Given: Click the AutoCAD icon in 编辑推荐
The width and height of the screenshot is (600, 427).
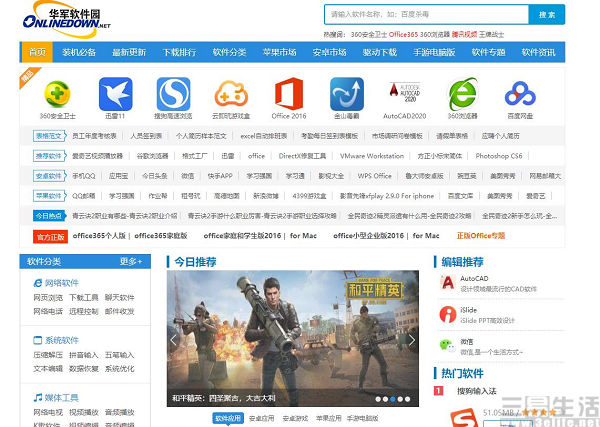Looking at the screenshot, I should pos(448,283).
